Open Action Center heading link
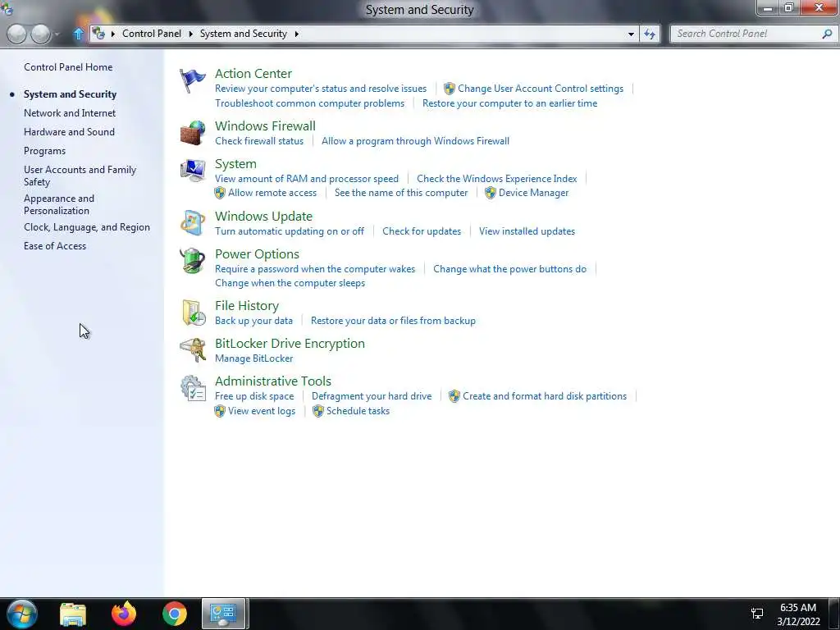Image resolution: width=840 pixels, height=630 pixels. [253, 73]
